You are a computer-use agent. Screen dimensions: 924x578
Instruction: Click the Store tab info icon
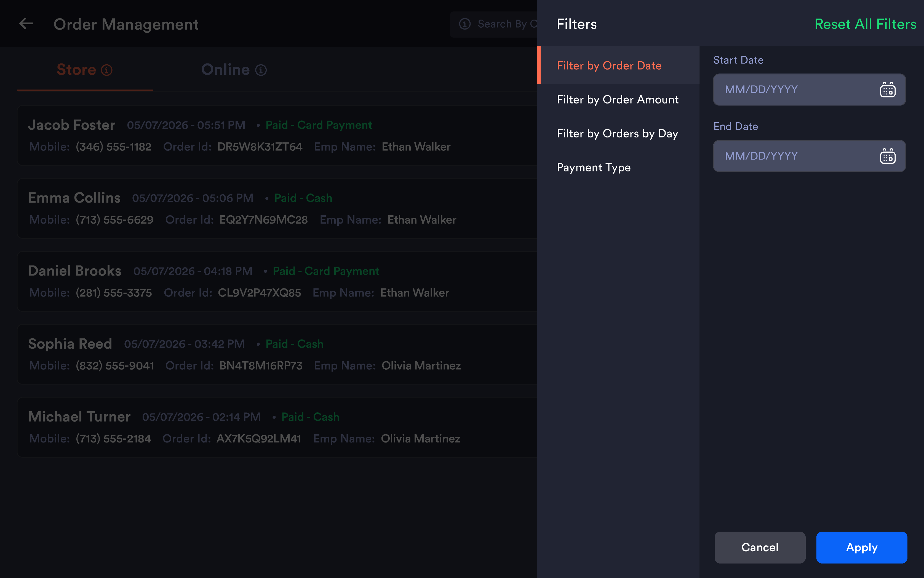(x=106, y=70)
